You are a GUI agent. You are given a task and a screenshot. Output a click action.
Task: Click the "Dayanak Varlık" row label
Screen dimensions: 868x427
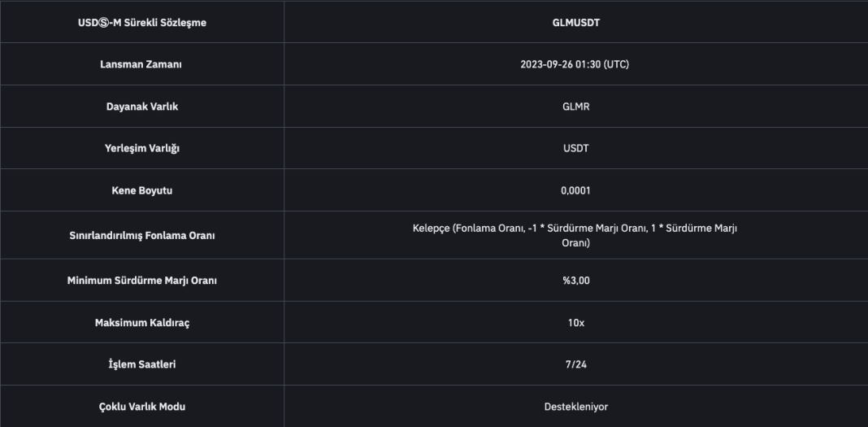[141, 107]
